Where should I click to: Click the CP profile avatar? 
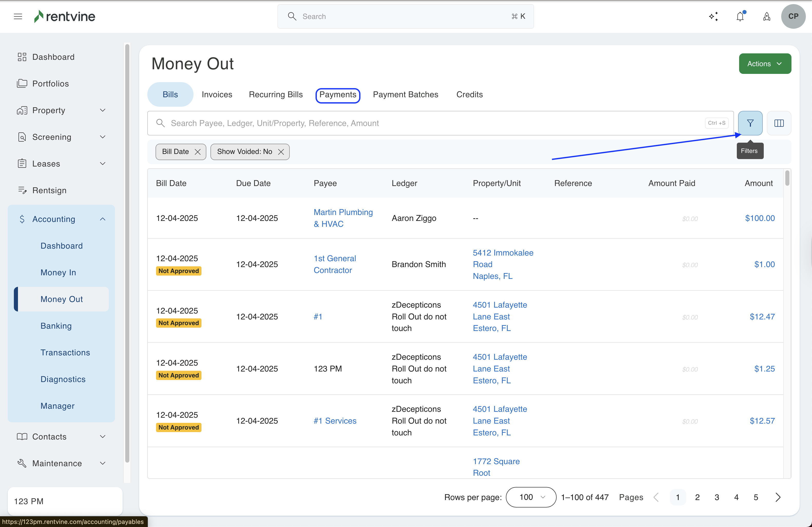(793, 16)
